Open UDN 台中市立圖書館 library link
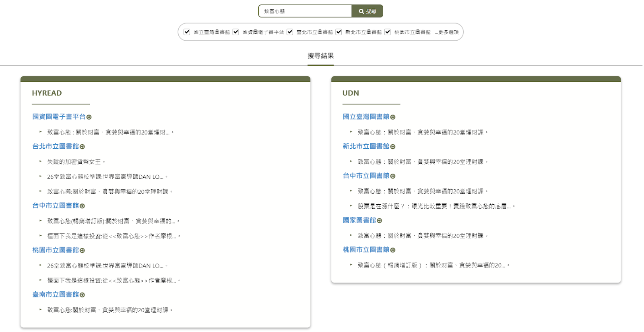The height and width of the screenshot is (332, 644). pyautogui.click(x=366, y=176)
